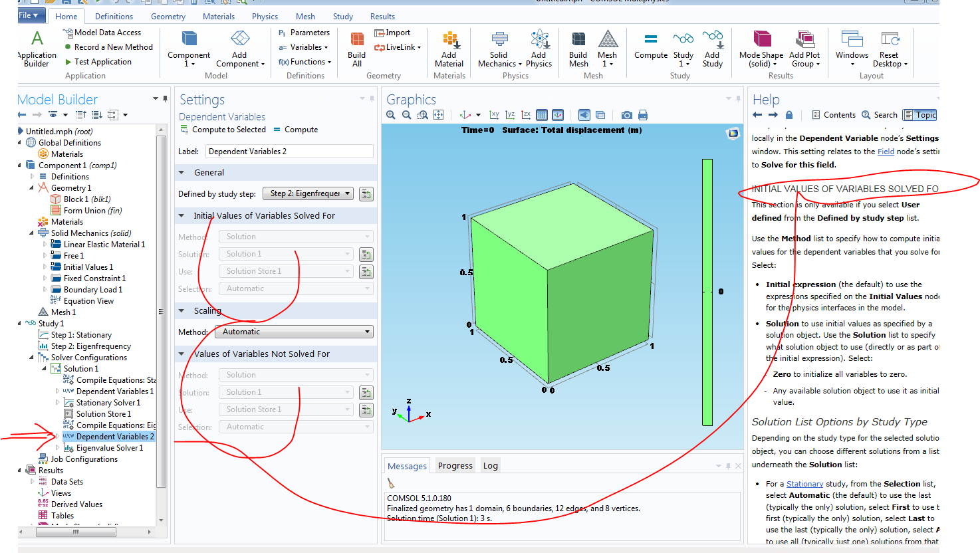Viewport: 980px width, 553px height.
Task: Switch to the Log tab
Action: [491, 466]
